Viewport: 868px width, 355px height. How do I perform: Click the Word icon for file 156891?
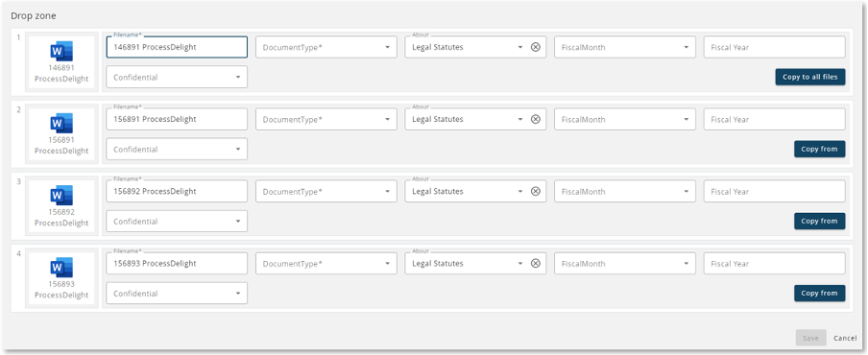(x=61, y=124)
